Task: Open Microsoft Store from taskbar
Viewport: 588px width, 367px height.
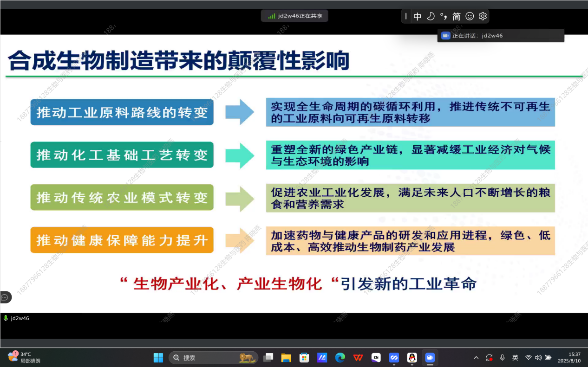Action: tap(304, 358)
